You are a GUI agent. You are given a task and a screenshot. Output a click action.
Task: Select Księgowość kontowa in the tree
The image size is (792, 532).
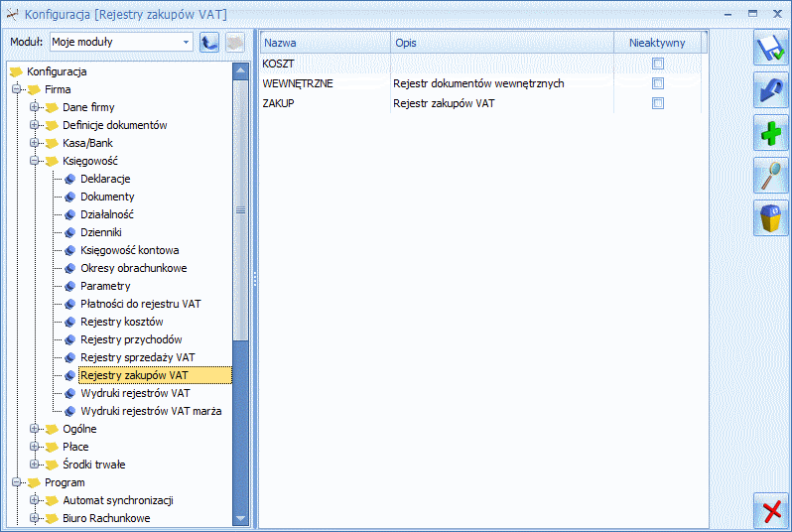129,250
